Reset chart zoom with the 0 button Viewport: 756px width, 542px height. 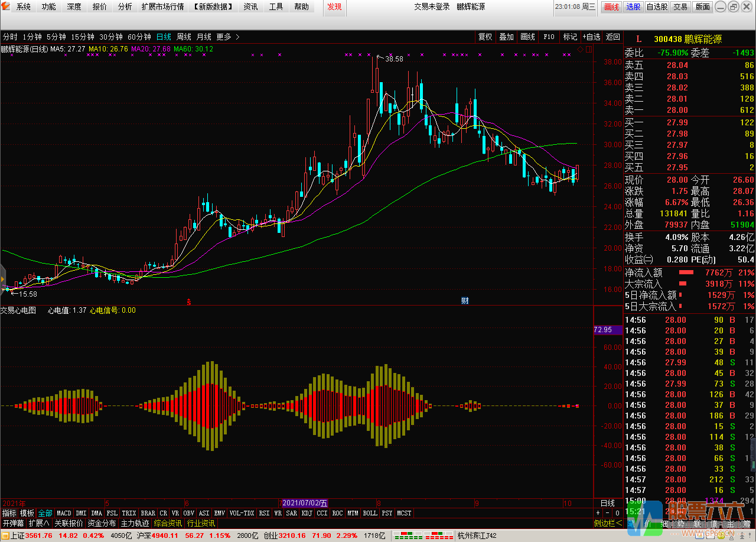[x=617, y=513]
